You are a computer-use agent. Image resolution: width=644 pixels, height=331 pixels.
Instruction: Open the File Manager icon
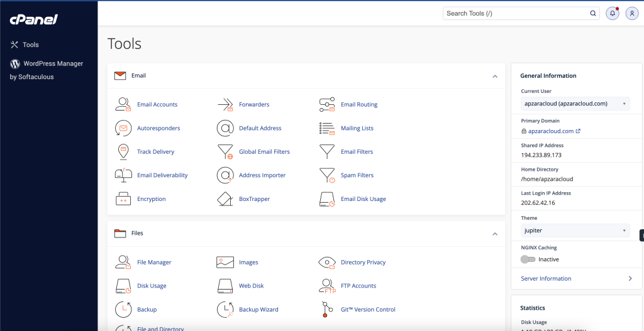(123, 262)
